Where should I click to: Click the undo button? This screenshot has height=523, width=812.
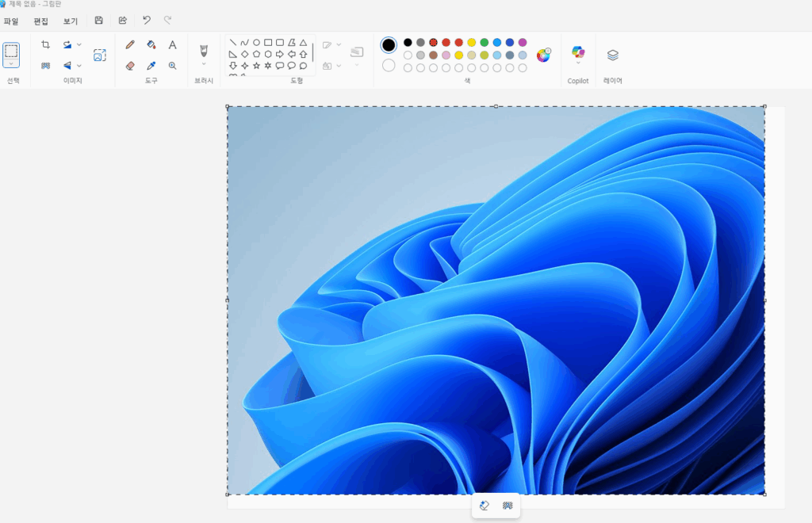(x=147, y=21)
